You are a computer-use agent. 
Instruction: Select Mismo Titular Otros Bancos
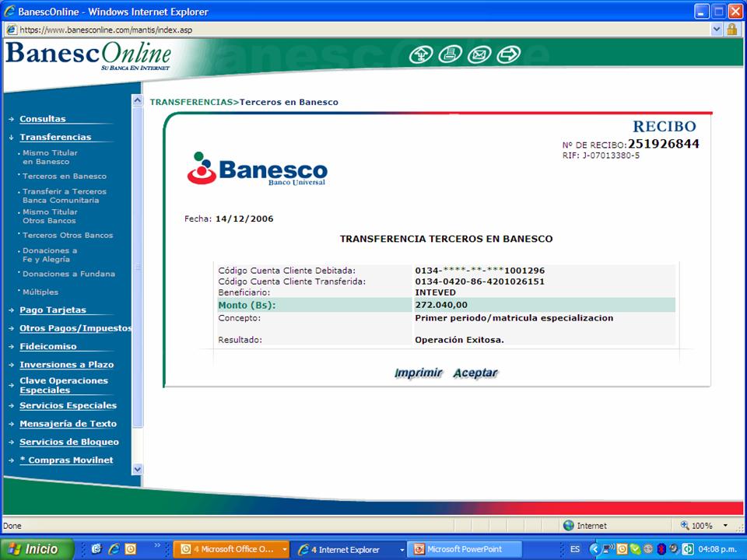(50, 216)
